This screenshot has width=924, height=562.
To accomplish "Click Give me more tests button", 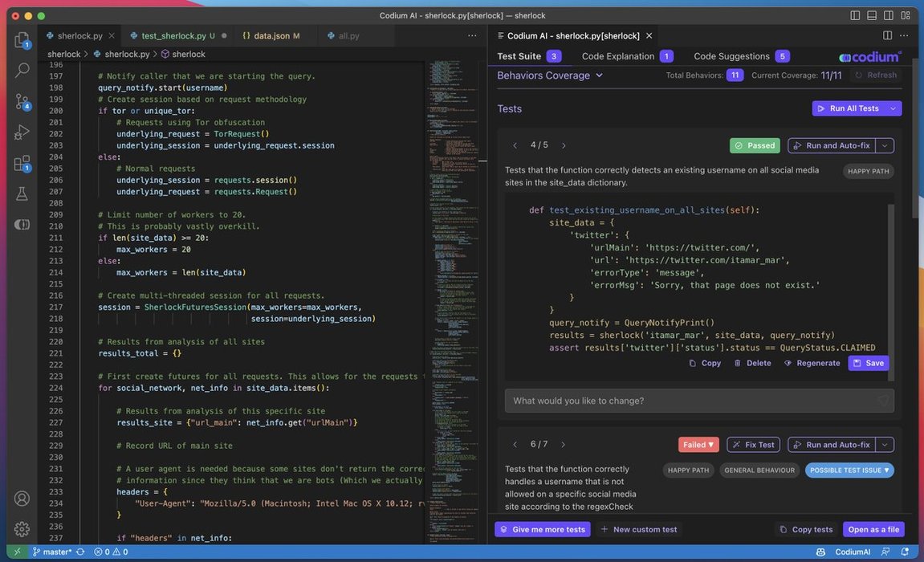I will (x=542, y=529).
